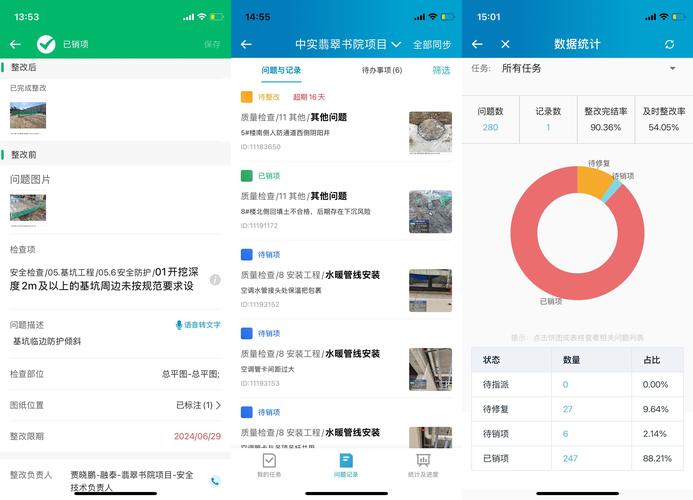
Task: Switch to the 问题与记录 tab
Action: click(281, 70)
